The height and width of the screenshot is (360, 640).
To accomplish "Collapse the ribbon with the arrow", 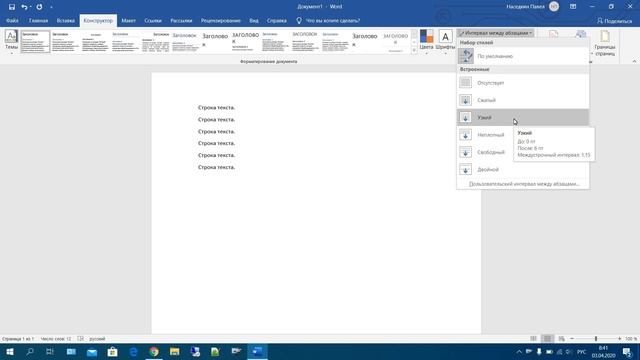I will pos(634,61).
